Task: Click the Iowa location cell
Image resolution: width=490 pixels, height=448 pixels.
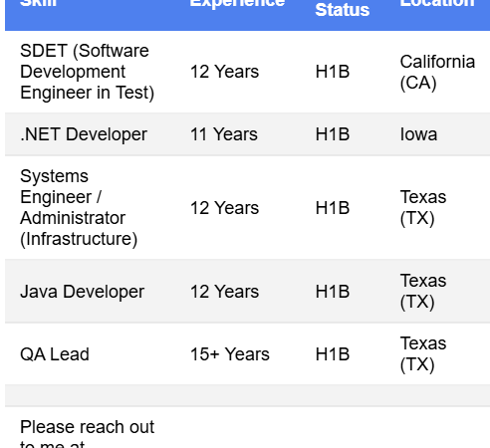Action: pyautogui.click(x=418, y=134)
